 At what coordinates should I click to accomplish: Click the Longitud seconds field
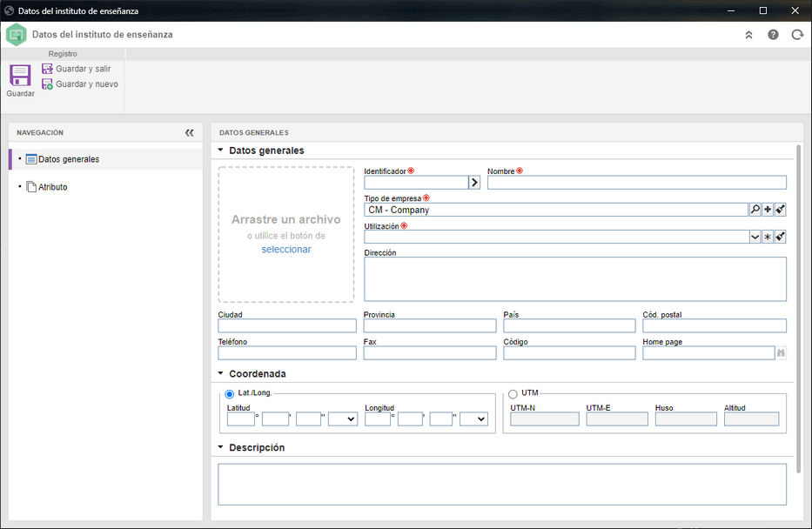[x=441, y=419]
